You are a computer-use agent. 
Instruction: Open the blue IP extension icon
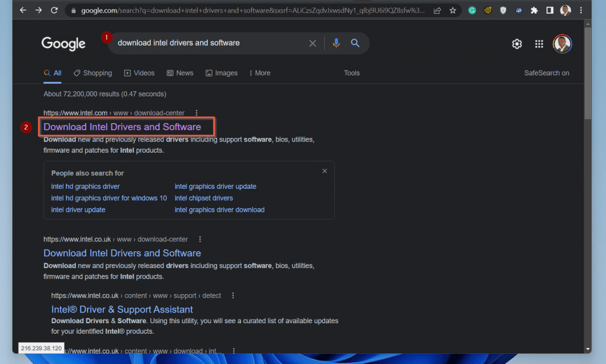[x=518, y=11]
